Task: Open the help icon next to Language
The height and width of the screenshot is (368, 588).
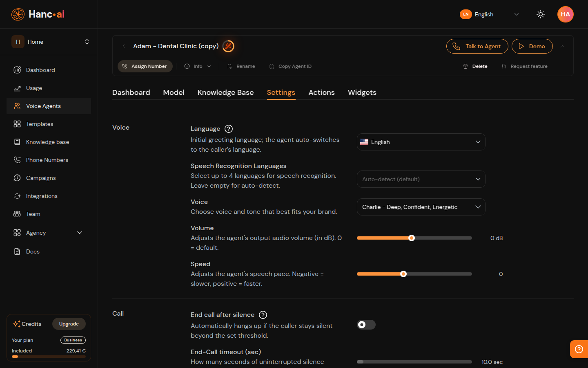Action: pos(229,129)
